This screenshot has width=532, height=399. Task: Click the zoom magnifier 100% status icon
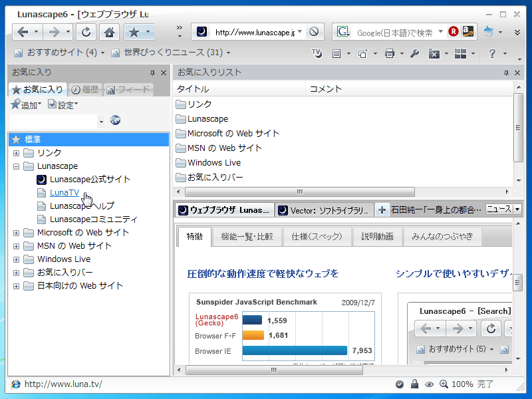click(444, 384)
